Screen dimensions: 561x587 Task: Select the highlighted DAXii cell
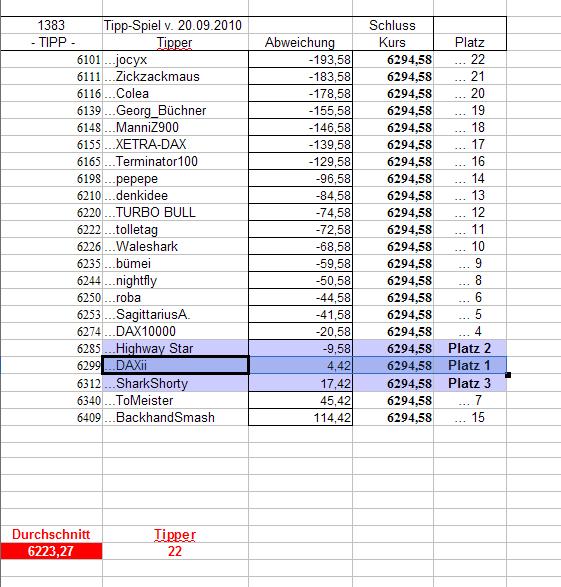click(x=175, y=365)
